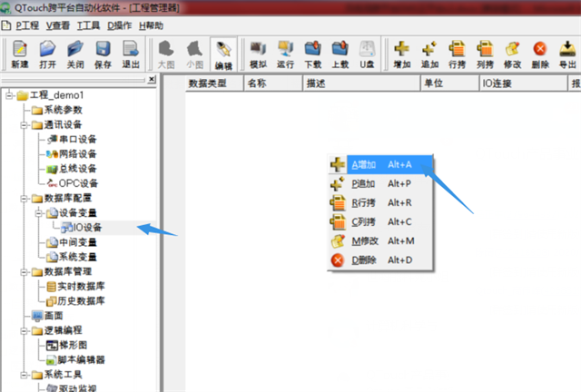Export data using 导出 icon
Screen dimensions: 581x392
[567, 54]
